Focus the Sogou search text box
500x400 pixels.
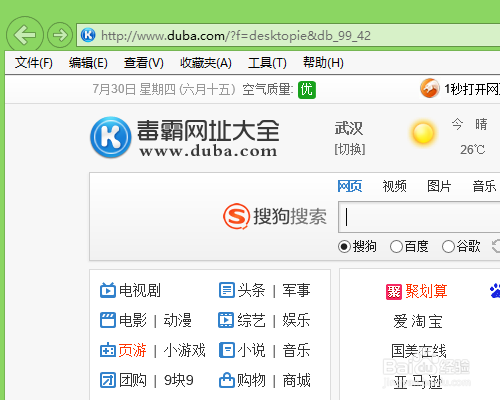pyautogui.click(x=419, y=217)
